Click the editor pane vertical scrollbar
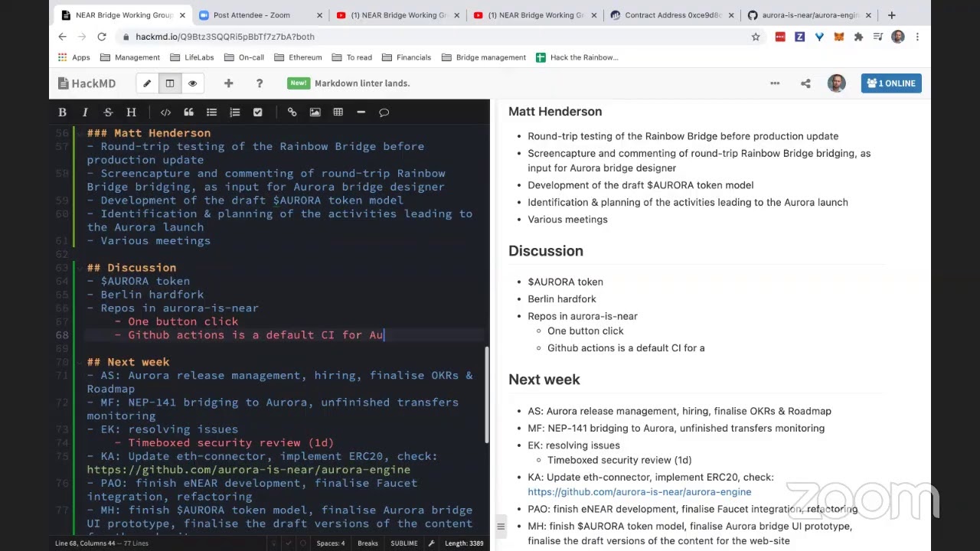Image resolution: width=980 pixels, height=551 pixels. [x=486, y=396]
